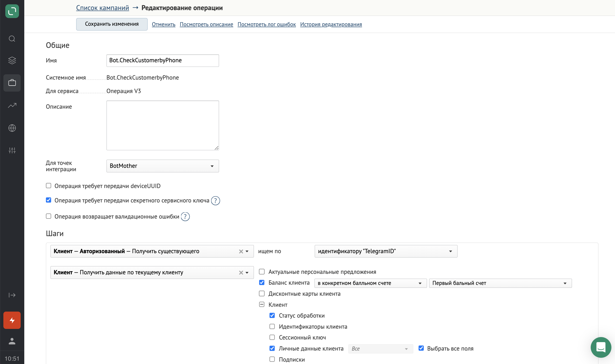The width and height of the screenshot is (615, 364).
Task: Click the 'Шаги' section heading
Action: [x=55, y=233]
